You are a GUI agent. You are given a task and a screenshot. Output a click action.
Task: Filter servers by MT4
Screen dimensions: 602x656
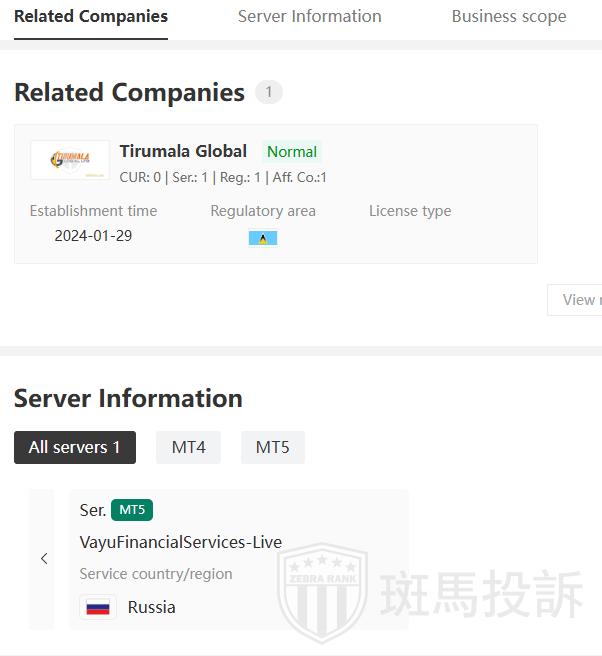188,447
